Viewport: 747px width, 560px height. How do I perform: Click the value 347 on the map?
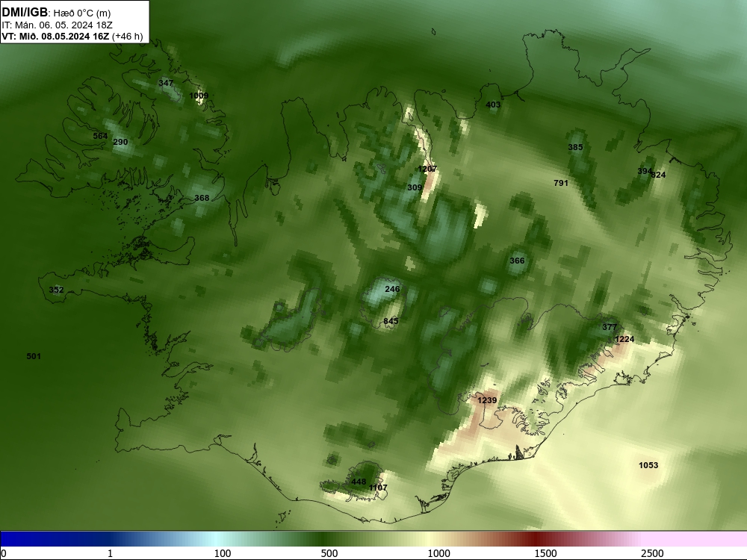(x=166, y=83)
